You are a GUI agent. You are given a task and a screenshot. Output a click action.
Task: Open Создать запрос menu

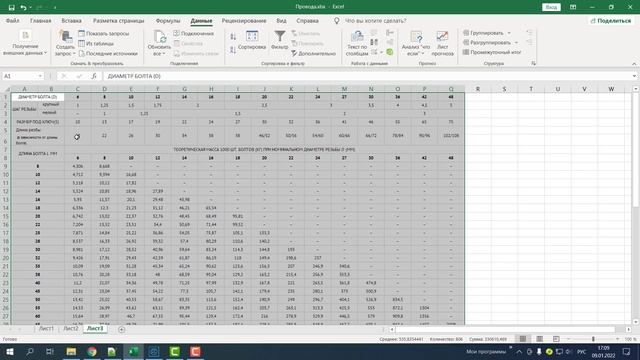(65, 43)
